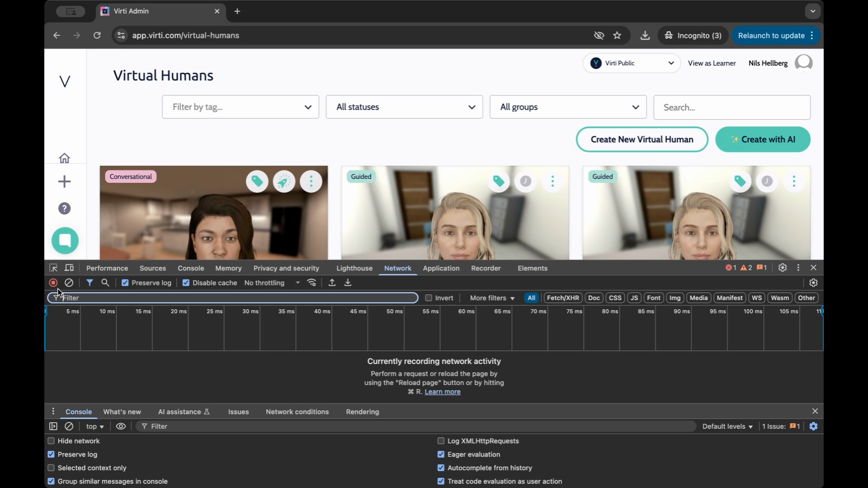Uncheck Disable cache checkbox

186,283
